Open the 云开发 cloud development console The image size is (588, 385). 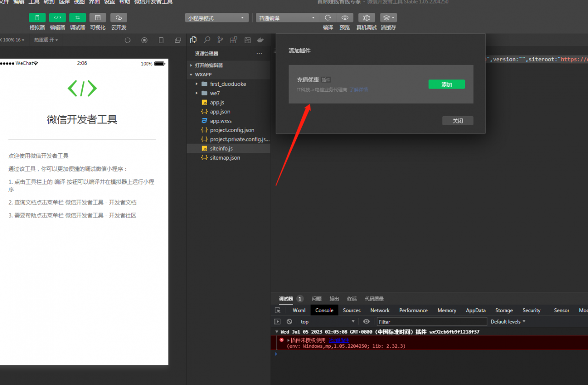click(x=119, y=17)
